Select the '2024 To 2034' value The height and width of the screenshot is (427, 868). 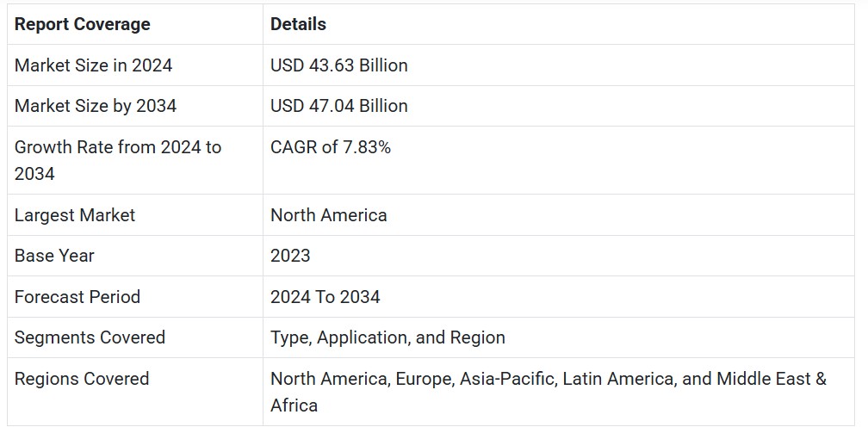325,296
